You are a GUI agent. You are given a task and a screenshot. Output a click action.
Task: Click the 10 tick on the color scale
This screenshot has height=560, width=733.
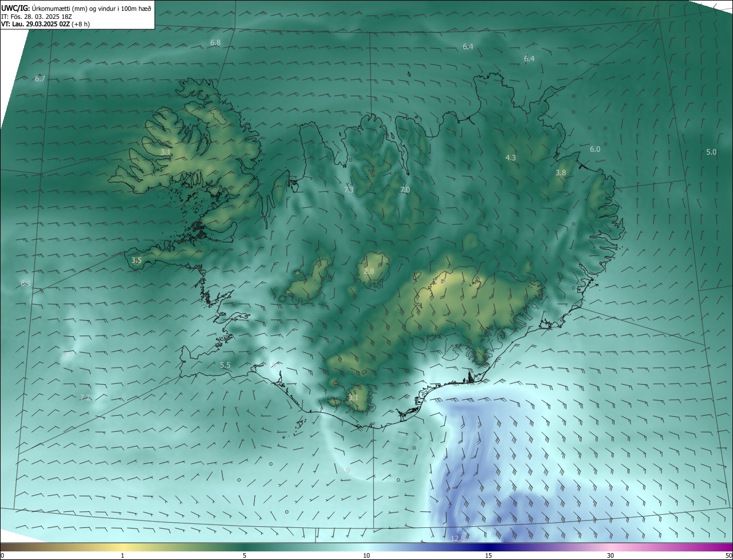(x=366, y=555)
